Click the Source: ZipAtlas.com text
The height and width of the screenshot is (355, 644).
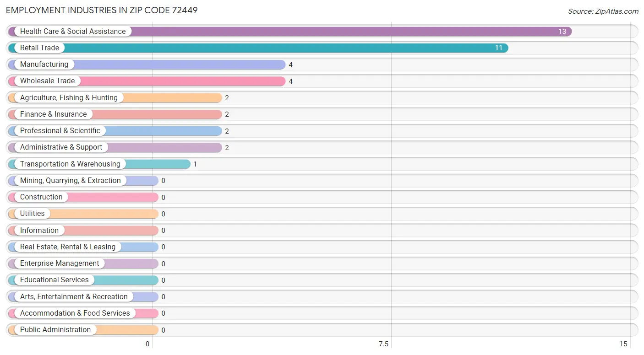603,11
